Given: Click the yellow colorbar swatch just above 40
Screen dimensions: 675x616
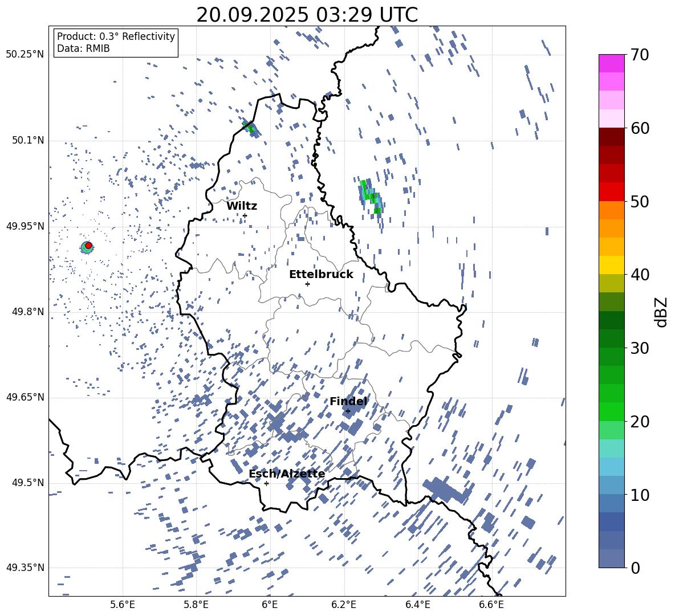Looking at the screenshot, I should pos(611,265).
